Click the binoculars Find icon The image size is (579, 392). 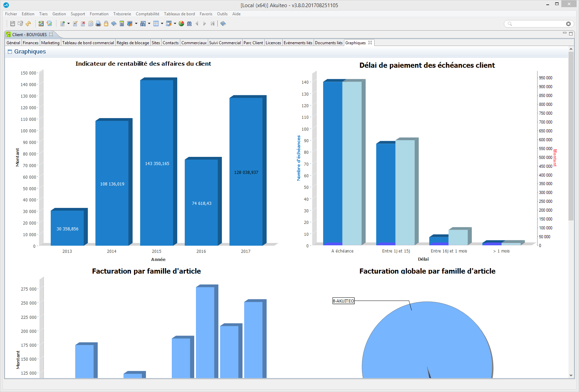[x=189, y=23]
